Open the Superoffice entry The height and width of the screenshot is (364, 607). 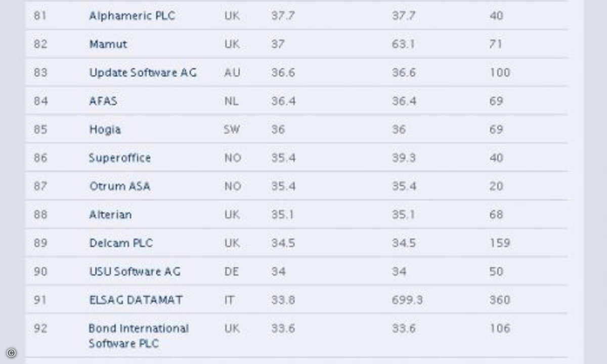(x=120, y=158)
